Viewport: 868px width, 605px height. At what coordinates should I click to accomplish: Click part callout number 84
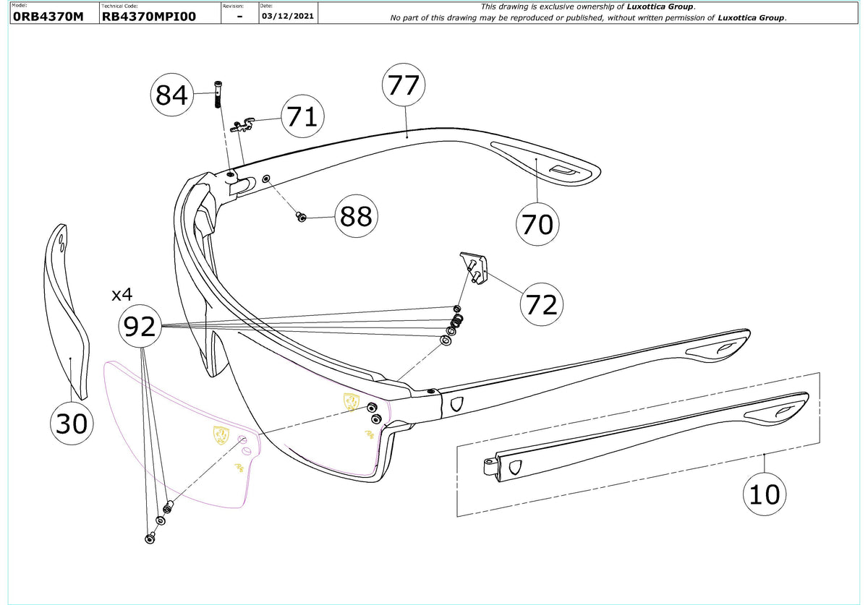point(172,95)
